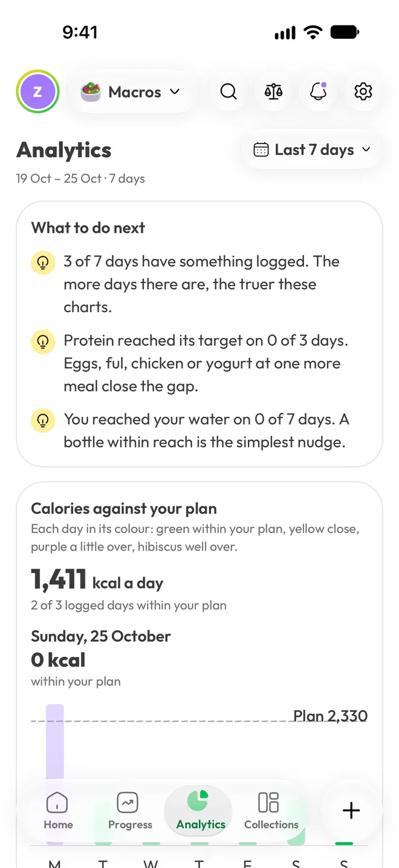Tap the Plan 2,330 dashed line label
399x868 pixels.
[330, 716]
